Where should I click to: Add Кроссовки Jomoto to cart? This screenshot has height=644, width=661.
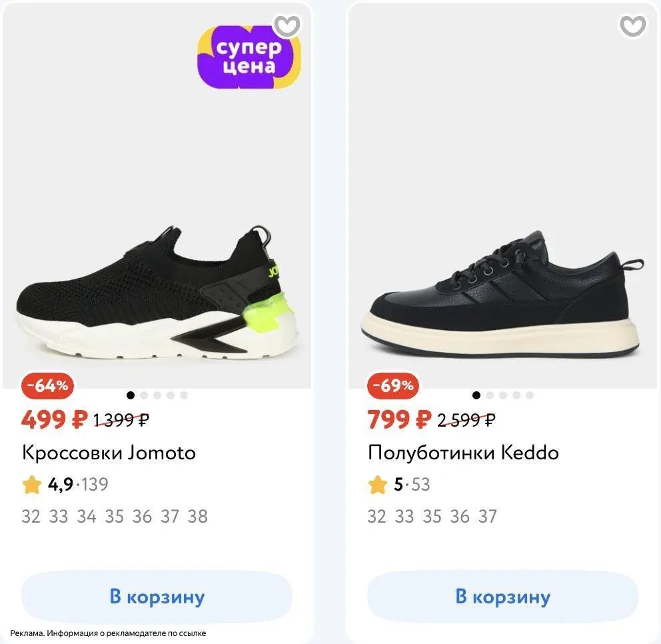(157, 597)
